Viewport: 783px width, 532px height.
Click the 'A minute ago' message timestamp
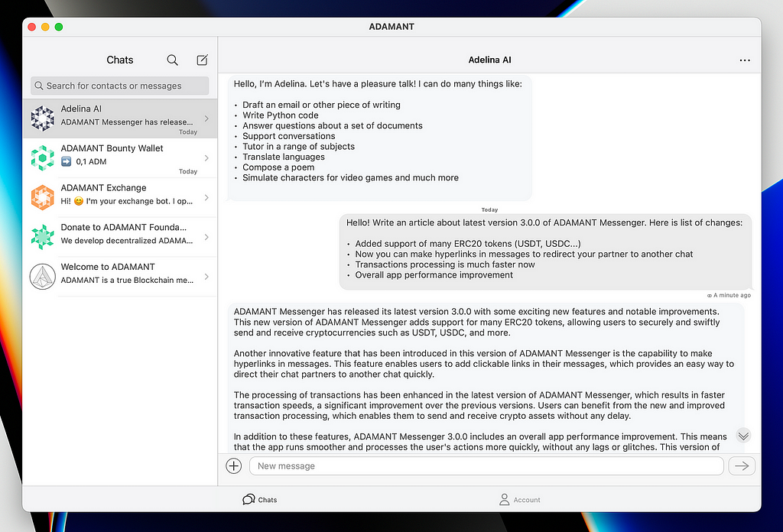[x=732, y=296]
